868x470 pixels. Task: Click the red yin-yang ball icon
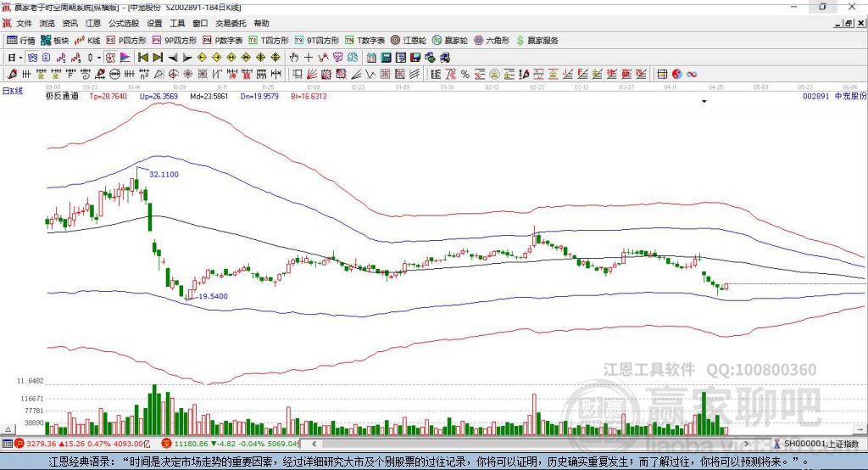[676, 75]
